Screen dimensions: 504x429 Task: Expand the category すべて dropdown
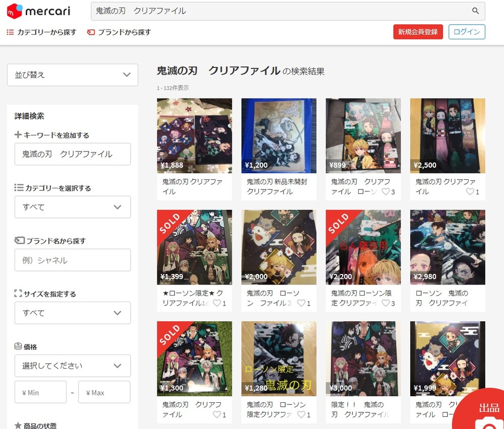[73, 207]
